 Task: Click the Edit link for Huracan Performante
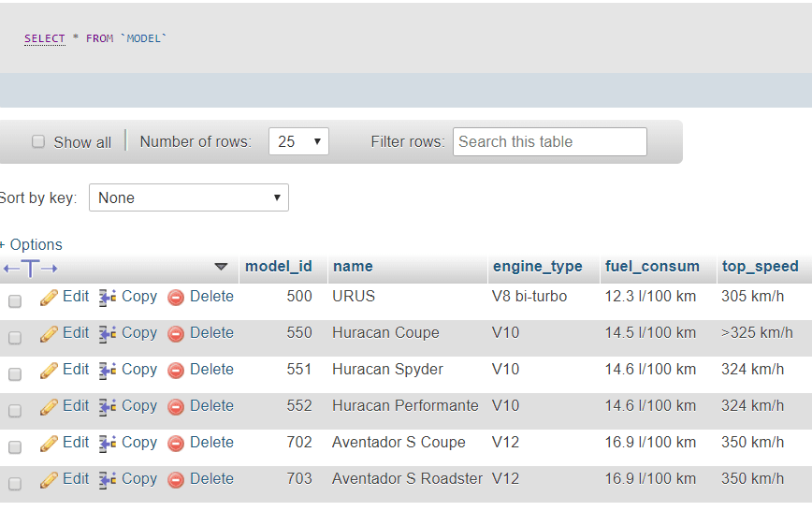click(x=76, y=406)
